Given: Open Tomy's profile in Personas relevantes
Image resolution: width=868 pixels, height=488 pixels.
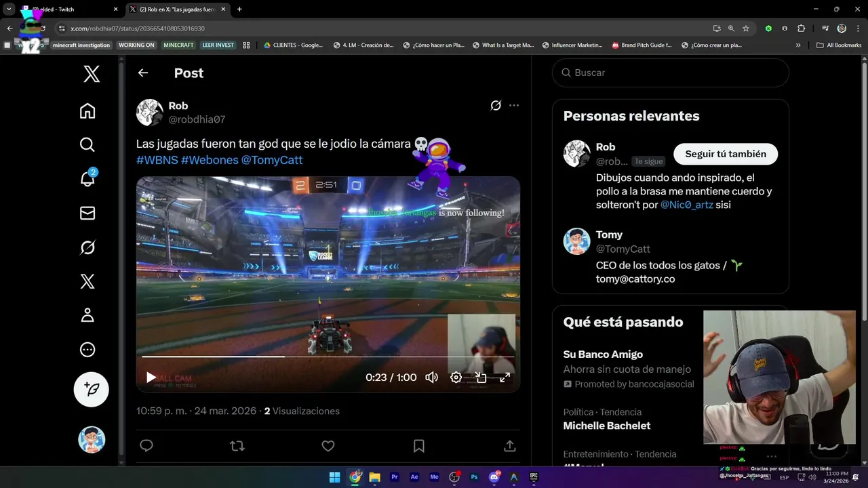Looking at the screenshot, I should click(x=609, y=235).
